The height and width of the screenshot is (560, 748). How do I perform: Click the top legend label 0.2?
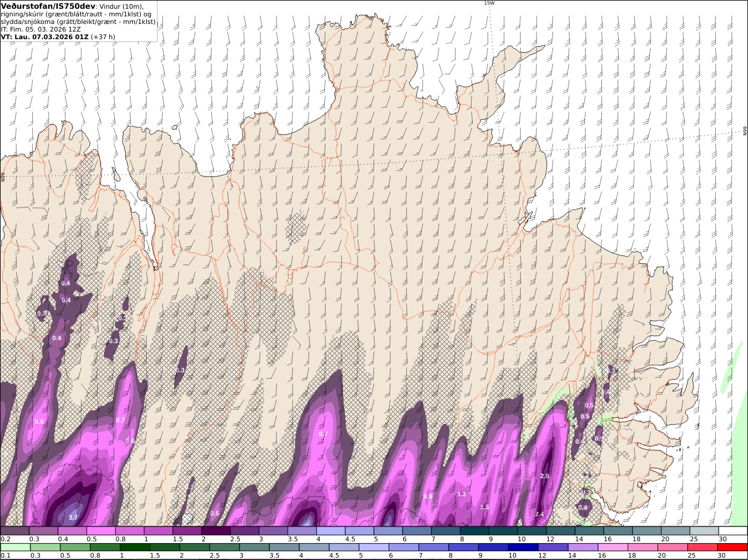5,539
